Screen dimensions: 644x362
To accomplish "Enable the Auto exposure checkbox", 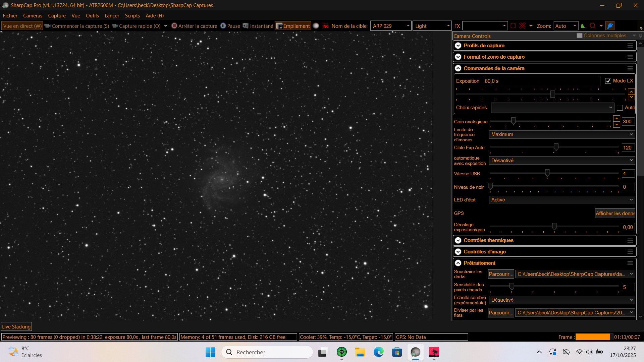I will point(620,108).
